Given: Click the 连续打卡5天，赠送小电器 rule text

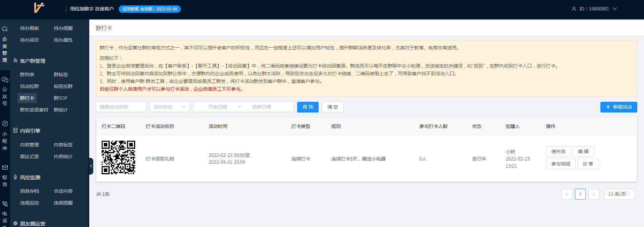Looking at the screenshot, I should pos(359,159).
